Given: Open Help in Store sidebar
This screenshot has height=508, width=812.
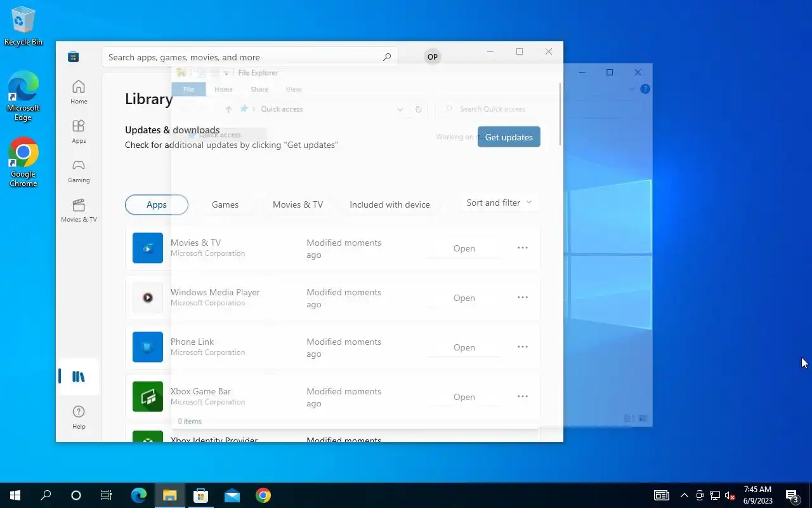Looking at the screenshot, I should pyautogui.click(x=79, y=417).
